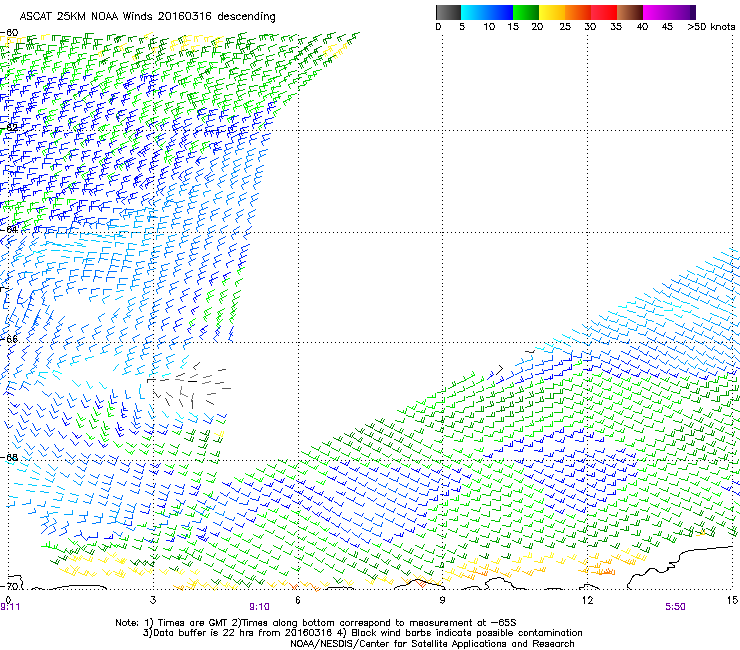Click the black contaminated wind barbs cluster

point(189,385)
